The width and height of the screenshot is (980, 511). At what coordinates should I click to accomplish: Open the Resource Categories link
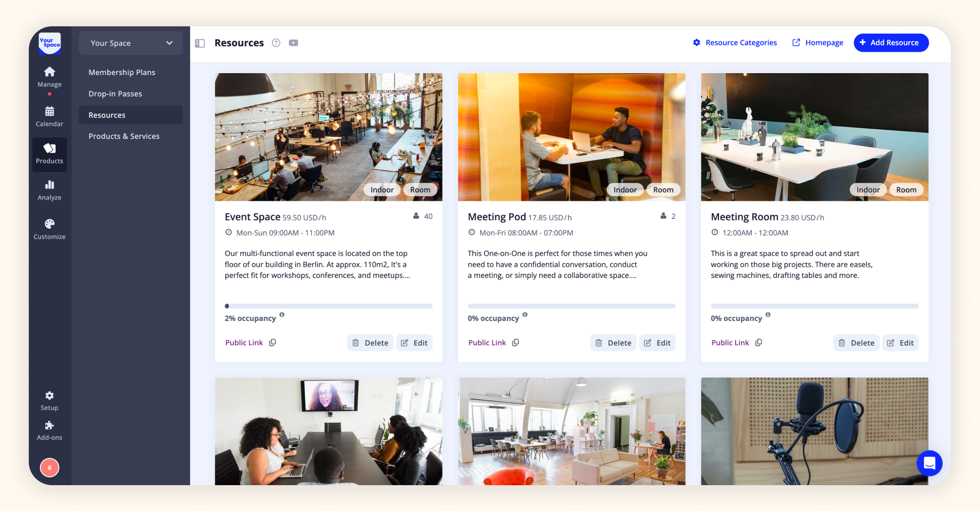point(735,42)
